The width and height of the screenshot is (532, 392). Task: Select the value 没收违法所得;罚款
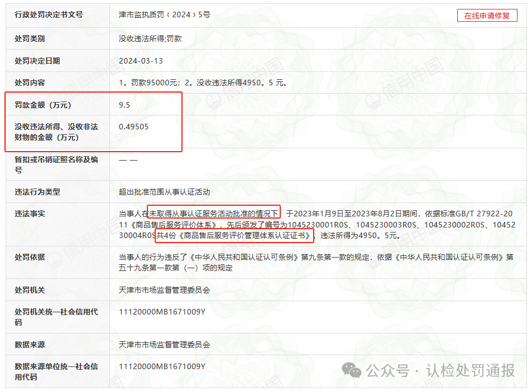(x=150, y=38)
